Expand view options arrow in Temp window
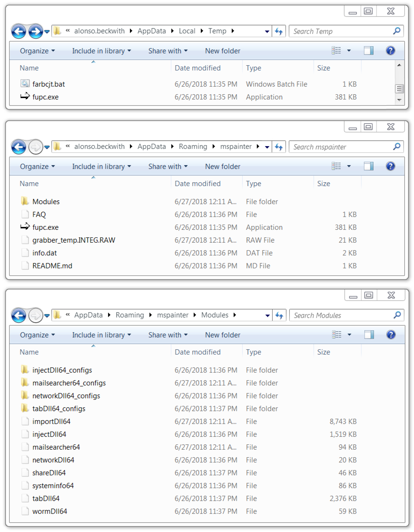Image resolution: width=414 pixels, height=532 pixels. [349, 51]
